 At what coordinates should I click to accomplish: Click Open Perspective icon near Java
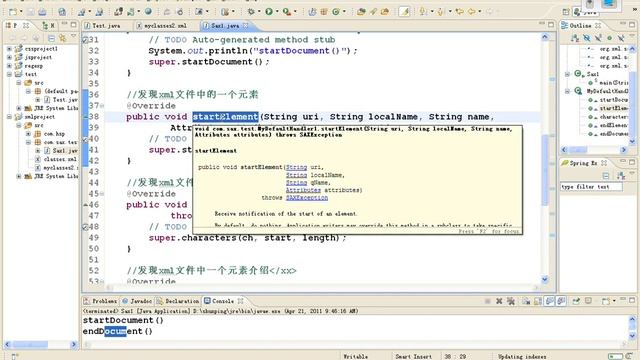[x=566, y=12]
